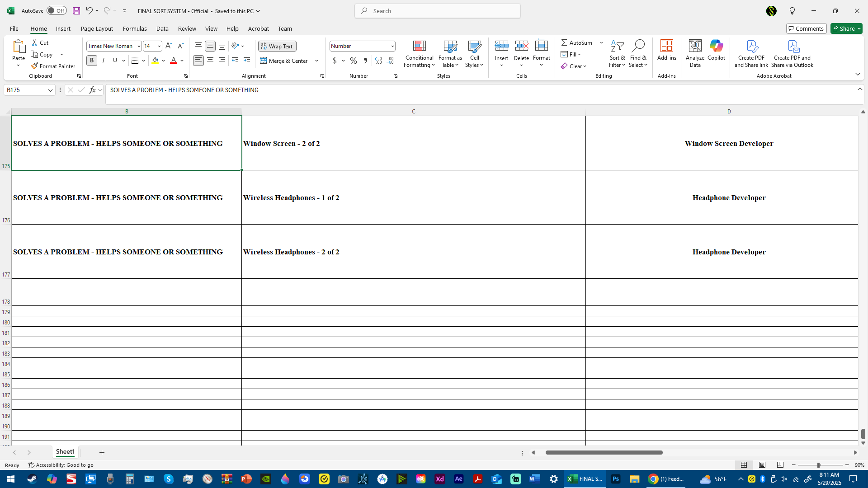Image resolution: width=868 pixels, height=488 pixels.
Task: Click the Format Painter brush icon
Action: 34,66
